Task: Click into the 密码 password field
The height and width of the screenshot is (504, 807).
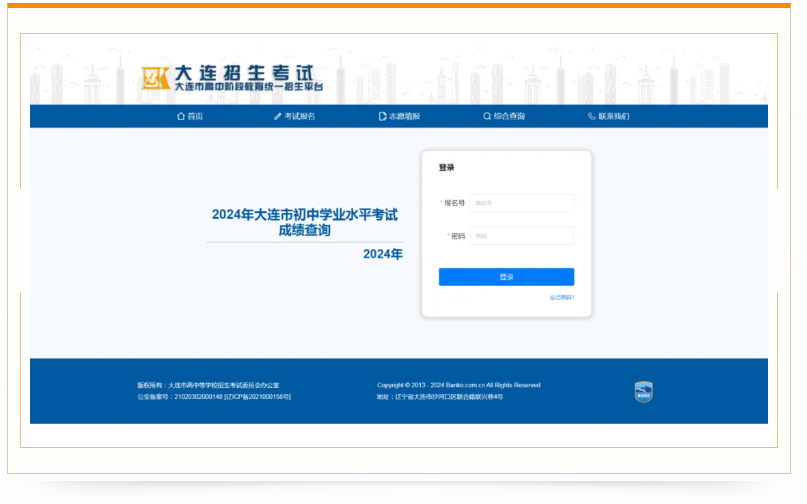Action: [x=522, y=236]
